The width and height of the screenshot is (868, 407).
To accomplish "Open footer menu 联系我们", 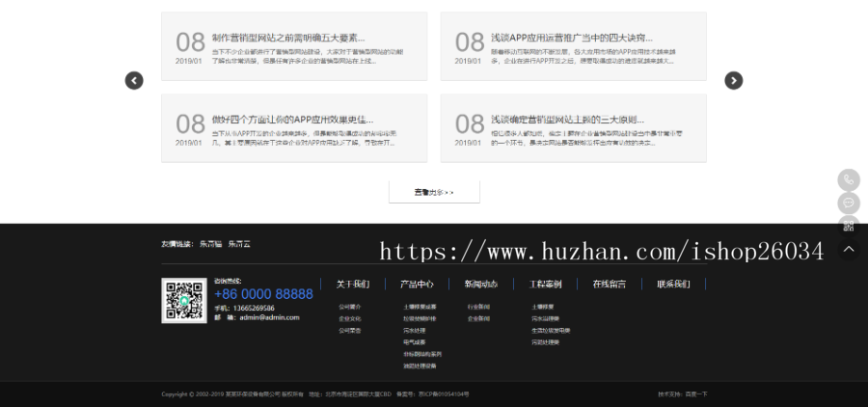I will [x=674, y=285].
